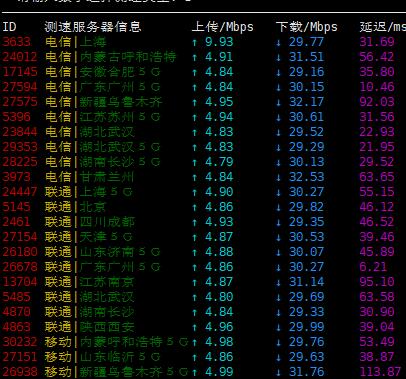Select server ID 5396

pos(17,117)
